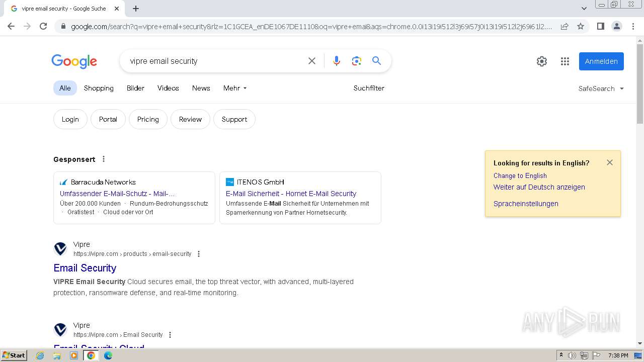Apply the Support suggestion chip
Viewport: 644px width, 362px height.
point(234,119)
